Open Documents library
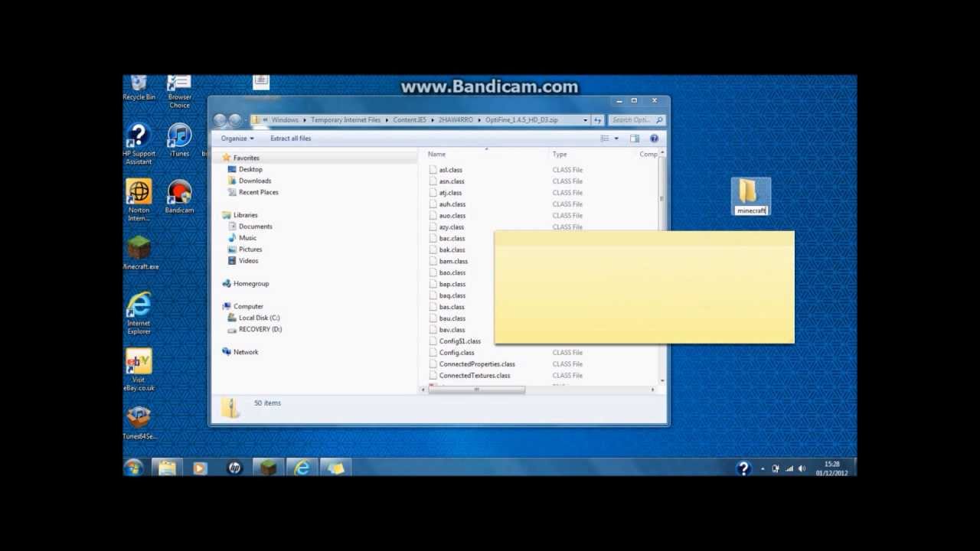 (x=255, y=227)
